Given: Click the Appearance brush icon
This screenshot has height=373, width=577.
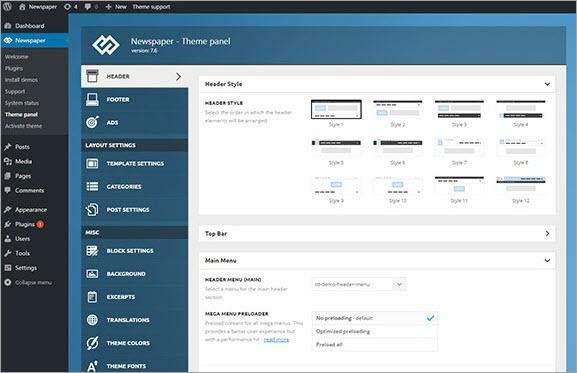Looking at the screenshot, I should coord(8,210).
